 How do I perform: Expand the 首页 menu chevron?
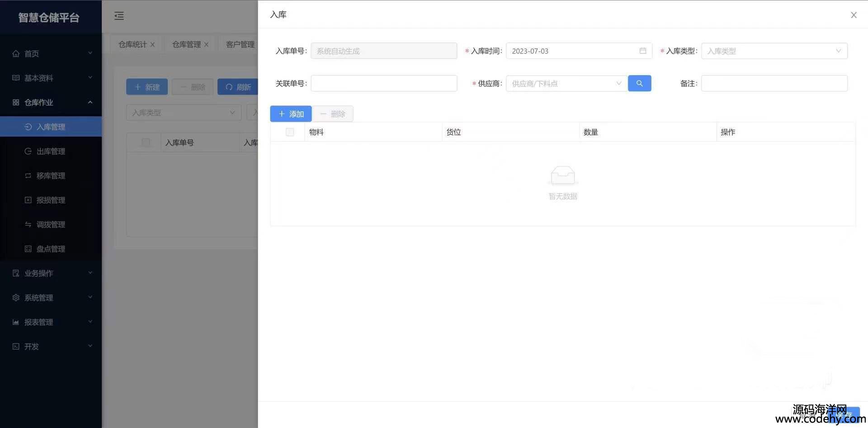[90, 53]
